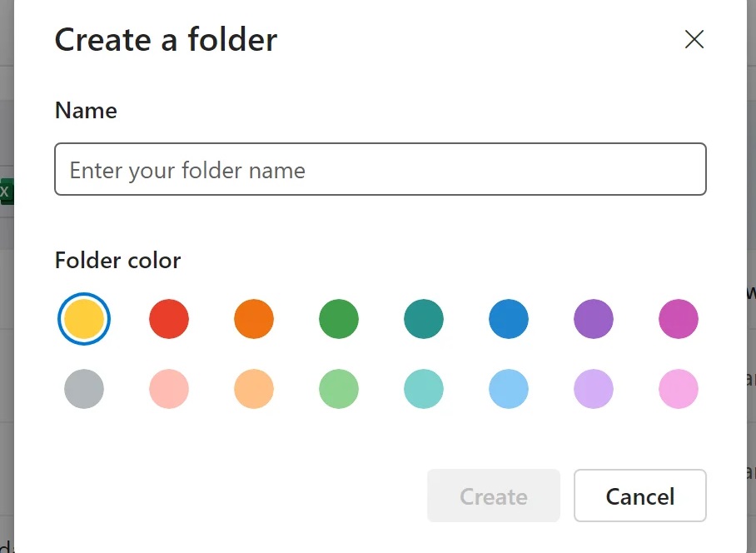756x553 pixels.
Task: Select the peach folder color
Action: (x=254, y=389)
